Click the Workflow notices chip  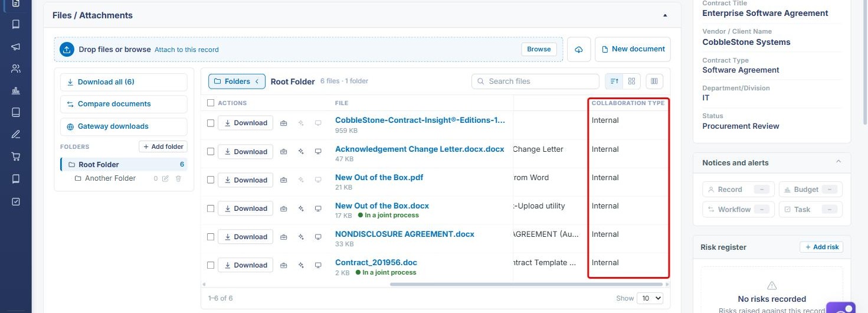[x=737, y=210]
